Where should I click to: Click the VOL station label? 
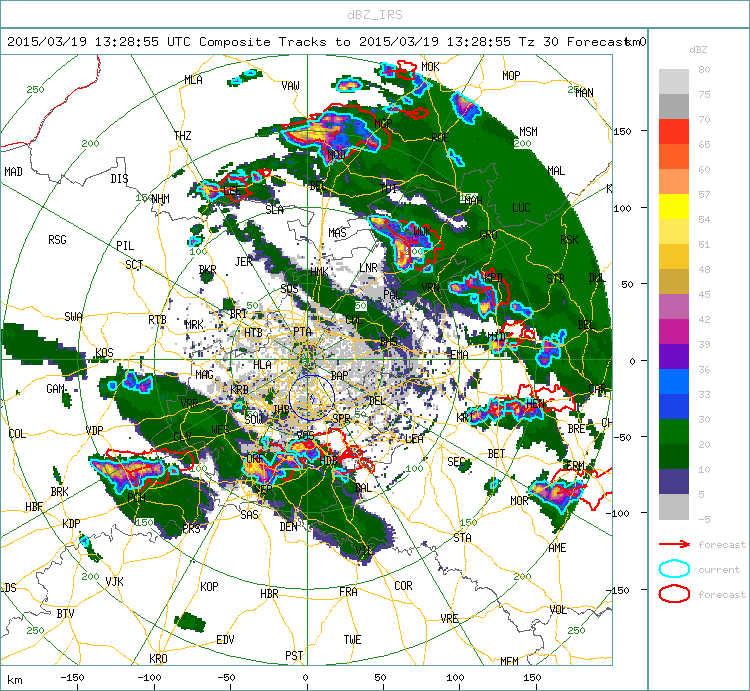point(558,611)
